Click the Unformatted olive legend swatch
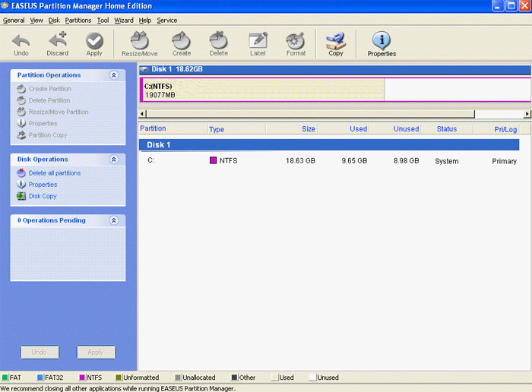 point(119,378)
